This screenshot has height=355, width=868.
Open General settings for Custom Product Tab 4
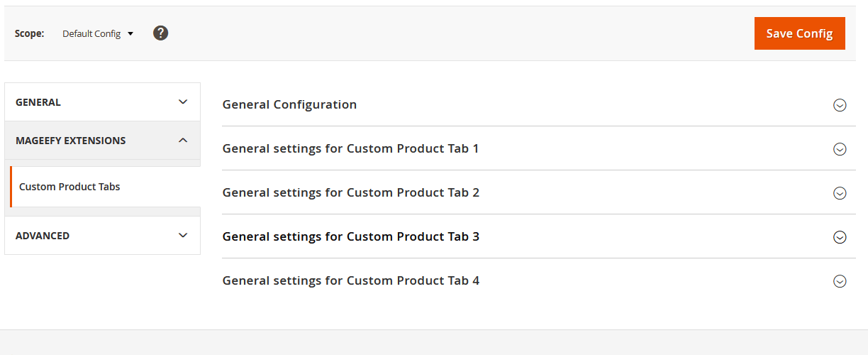[x=350, y=280]
